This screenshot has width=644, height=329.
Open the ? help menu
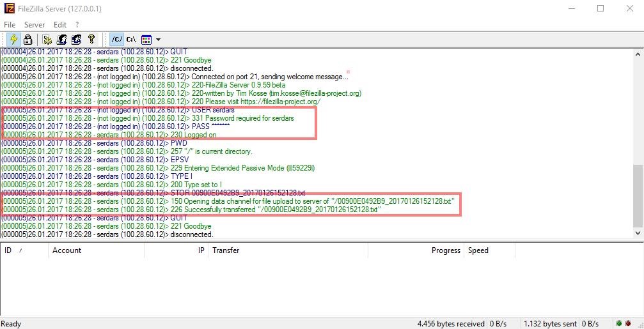(x=77, y=24)
